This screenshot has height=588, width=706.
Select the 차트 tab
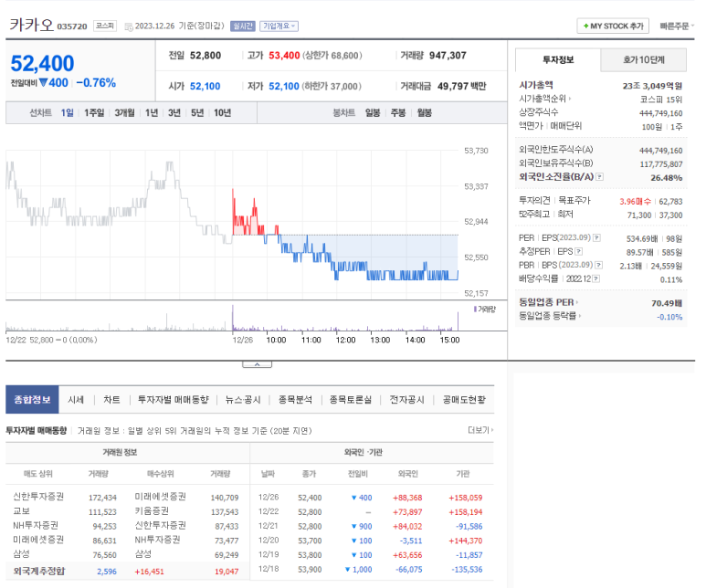pyautogui.click(x=111, y=400)
